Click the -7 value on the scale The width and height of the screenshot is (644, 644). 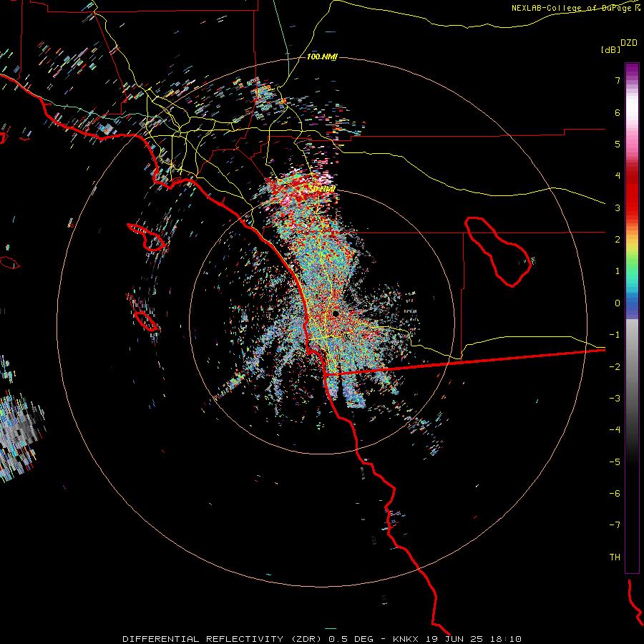[615, 525]
